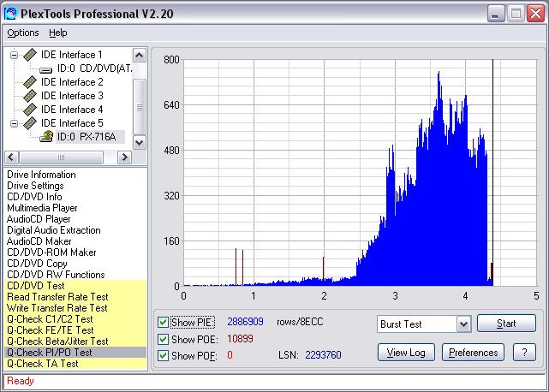
Task: Select ID:0 CD/DVD(AT drive entry
Action: pyautogui.click(x=94, y=68)
